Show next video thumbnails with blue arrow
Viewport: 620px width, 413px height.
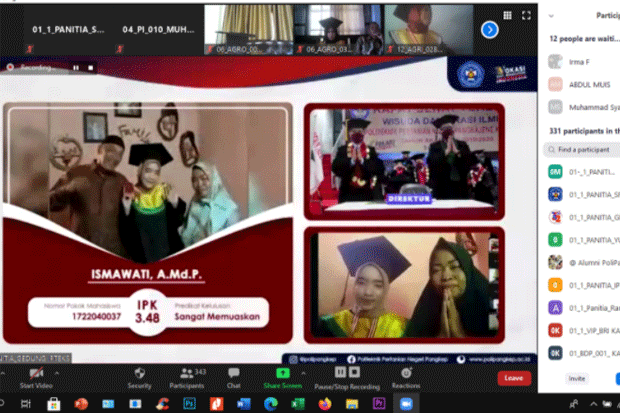(x=490, y=30)
